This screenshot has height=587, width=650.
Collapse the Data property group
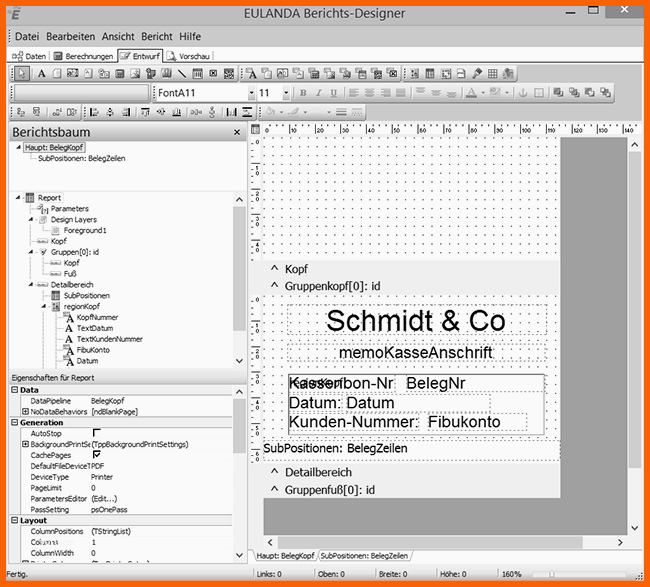(x=14, y=390)
